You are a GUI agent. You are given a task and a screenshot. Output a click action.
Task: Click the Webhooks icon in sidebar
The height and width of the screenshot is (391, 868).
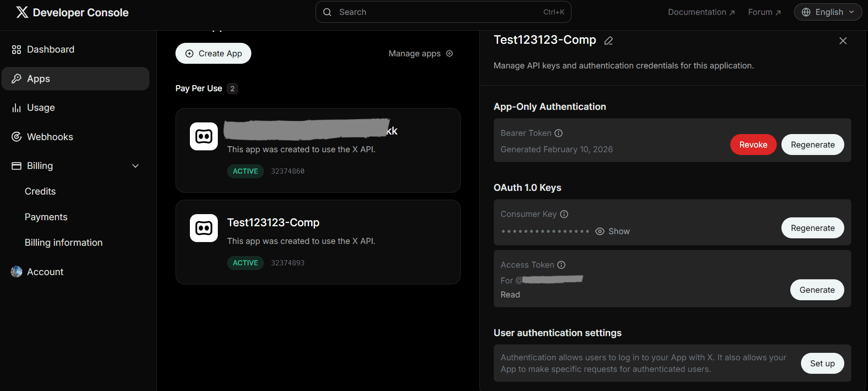click(16, 137)
